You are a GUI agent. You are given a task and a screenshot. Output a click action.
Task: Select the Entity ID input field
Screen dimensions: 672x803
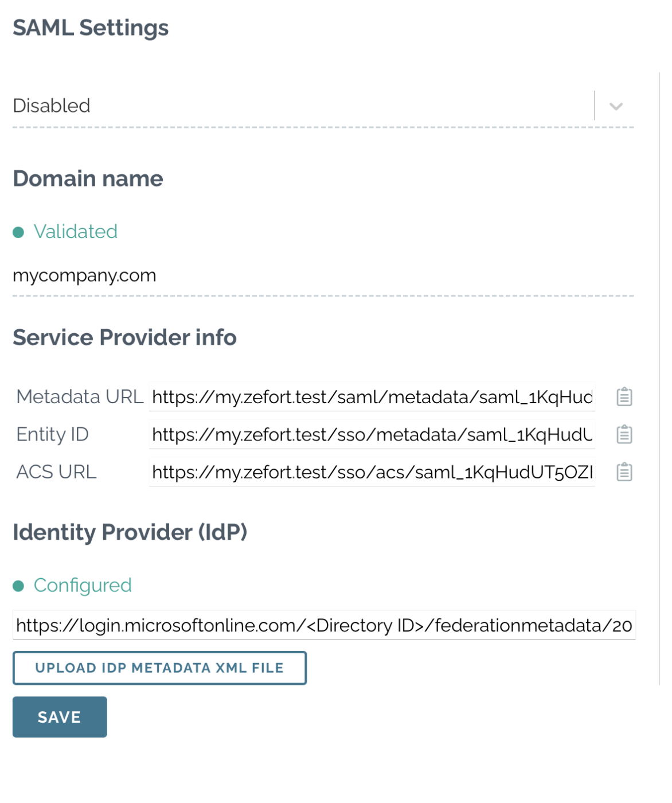tap(373, 434)
